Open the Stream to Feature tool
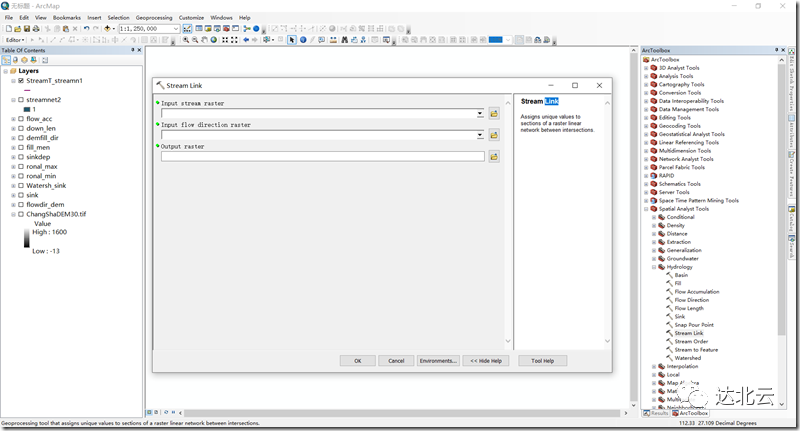The height and width of the screenshot is (431, 800). [696, 350]
